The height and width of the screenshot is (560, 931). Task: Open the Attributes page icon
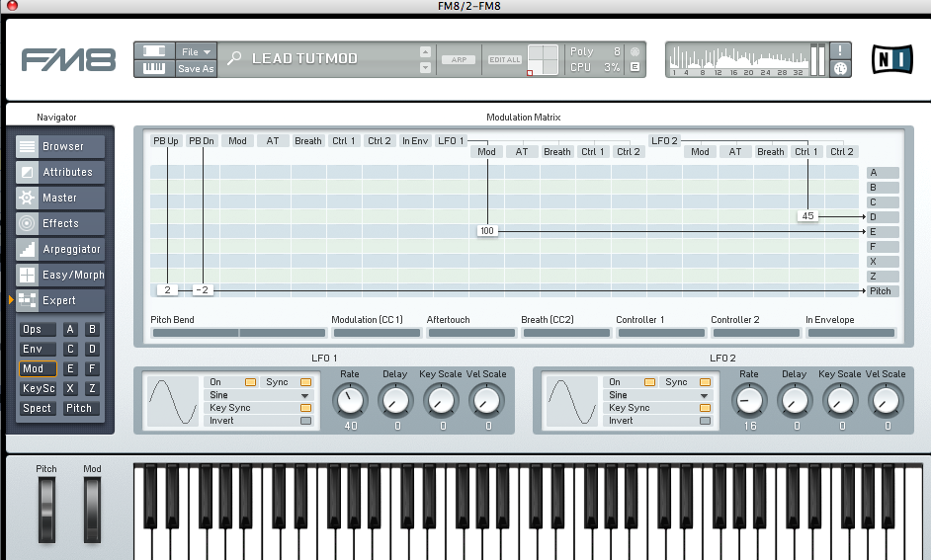point(27,172)
